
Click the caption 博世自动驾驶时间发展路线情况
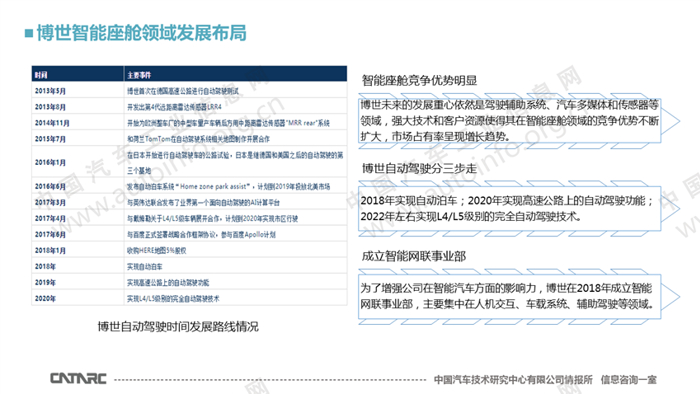coord(178,327)
